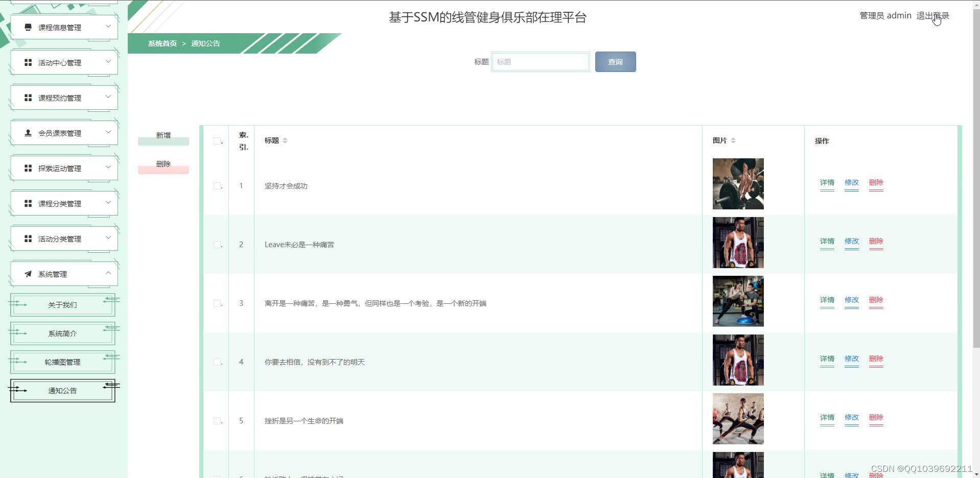Expand the 探索运动管理 menu chevron
This screenshot has height=478, width=980.
pyautogui.click(x=108, y=167)
